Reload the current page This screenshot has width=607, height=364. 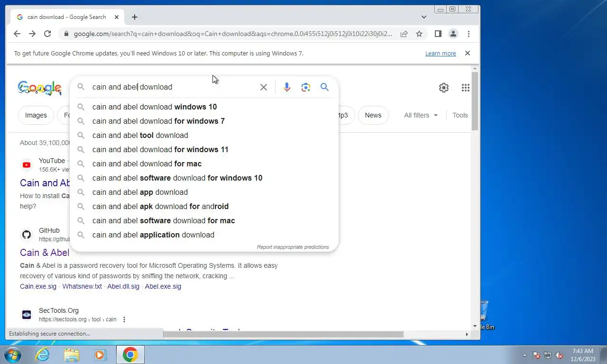pos(47,34)
